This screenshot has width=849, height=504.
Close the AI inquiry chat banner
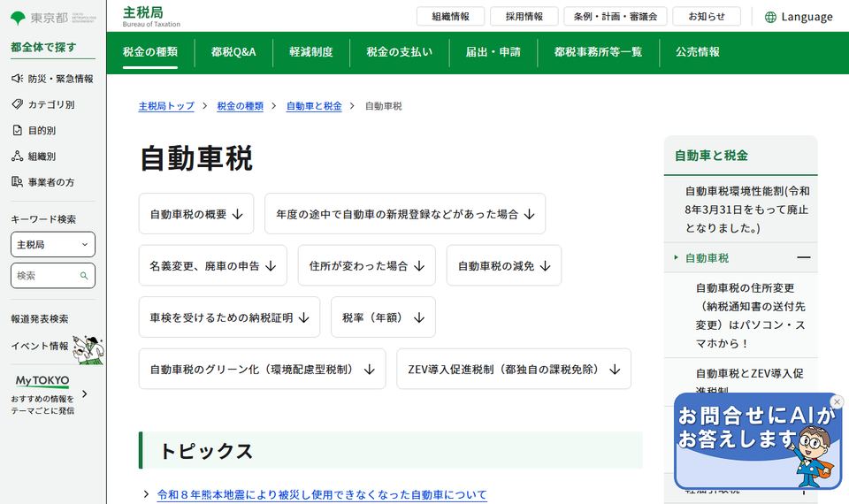point(837,401)
